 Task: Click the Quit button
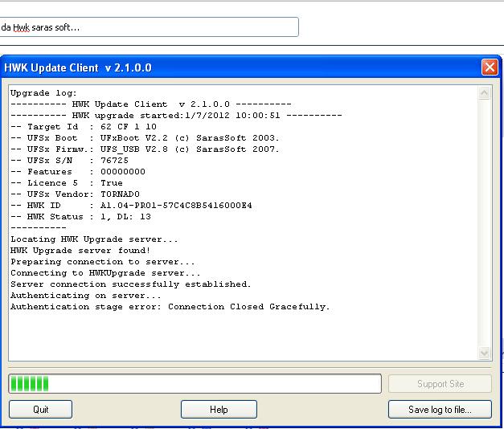(41, 409)
